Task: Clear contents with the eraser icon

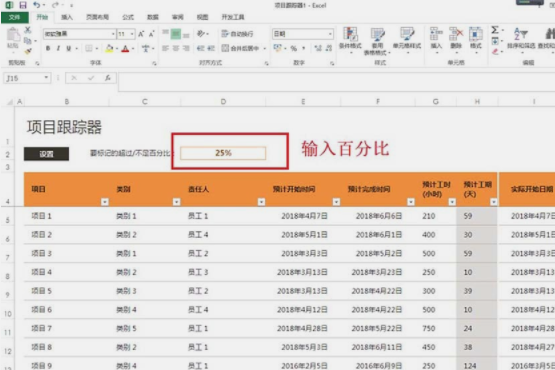Action: pos(495,52)
